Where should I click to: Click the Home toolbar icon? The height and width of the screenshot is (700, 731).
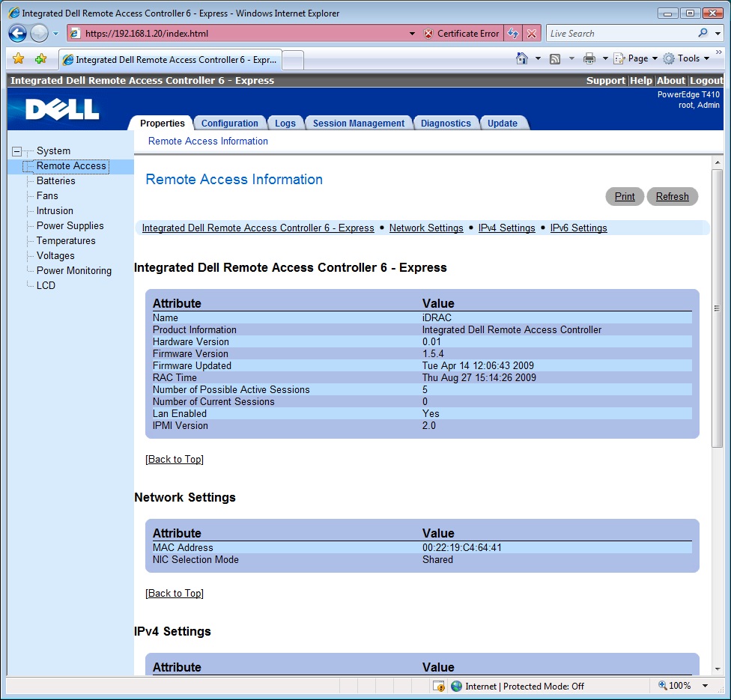[522, 58]
